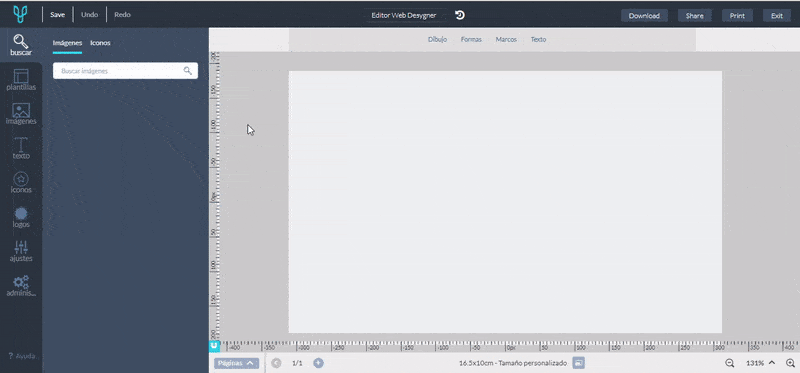Open the Formas menu
This screenshot has width=800, height=373.
click(471, 39)
